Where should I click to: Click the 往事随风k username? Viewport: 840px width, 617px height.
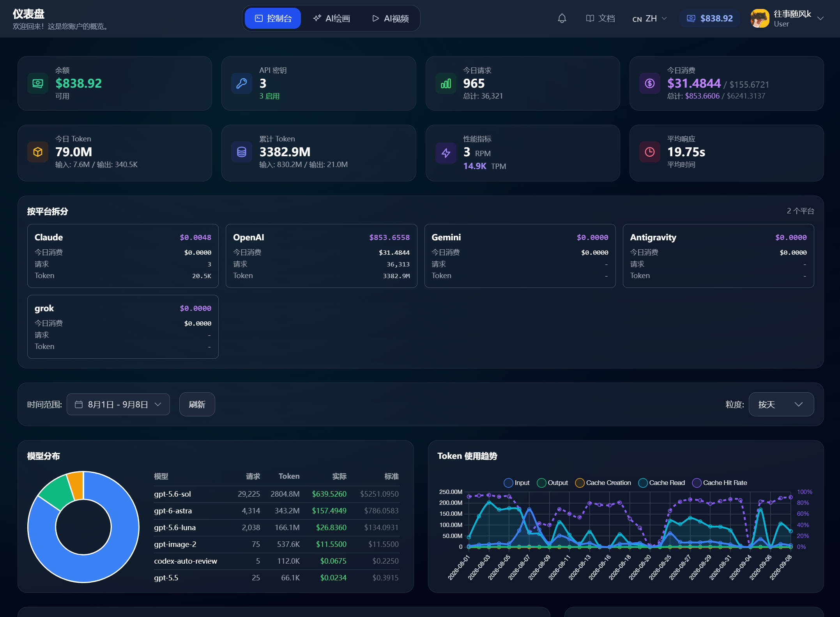pyautogui.click(x=792, y=14)
